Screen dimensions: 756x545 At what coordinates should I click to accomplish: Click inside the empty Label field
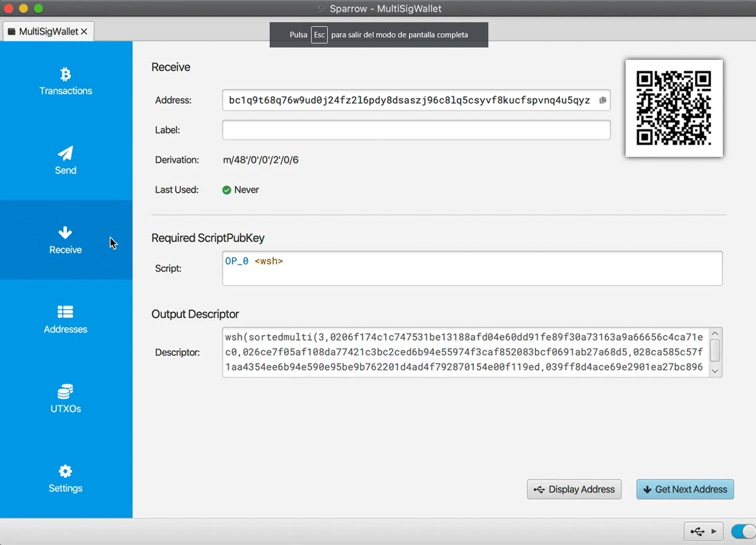point(415,130)
